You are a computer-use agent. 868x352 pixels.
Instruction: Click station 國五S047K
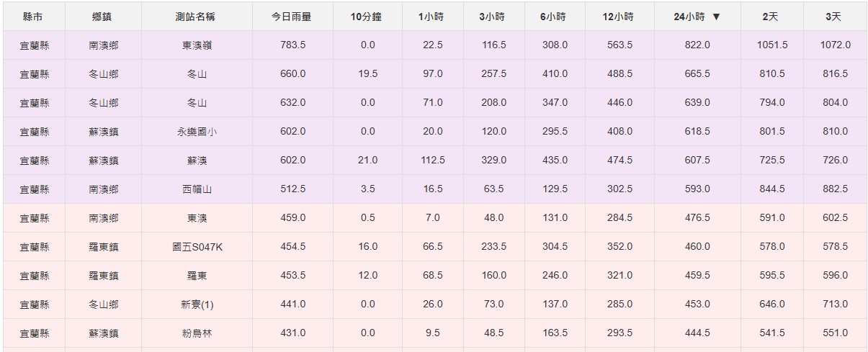197,247
